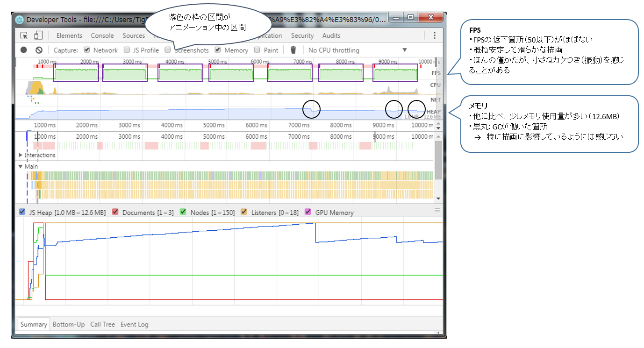644x348 pixels.
Task: Click the flame chart vertical scrollbar thumb
Action: (x=438, y=160)
